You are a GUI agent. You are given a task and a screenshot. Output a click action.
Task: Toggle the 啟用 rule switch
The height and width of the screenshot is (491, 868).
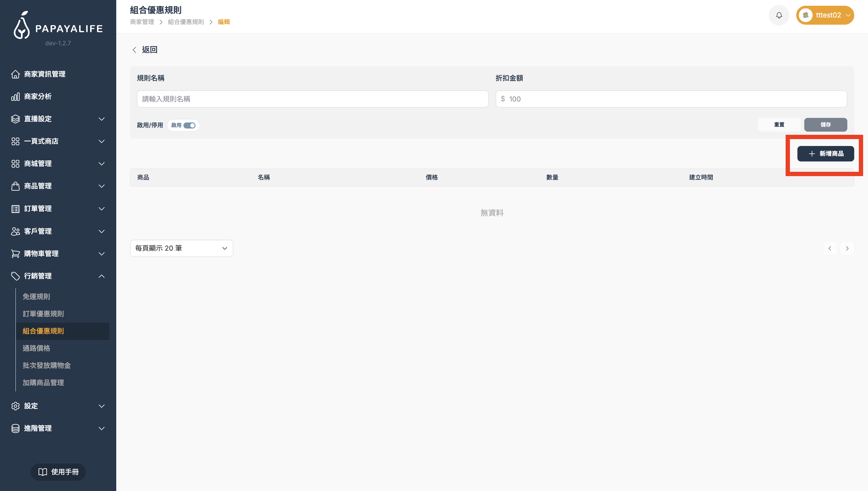[x=189, y=125]
